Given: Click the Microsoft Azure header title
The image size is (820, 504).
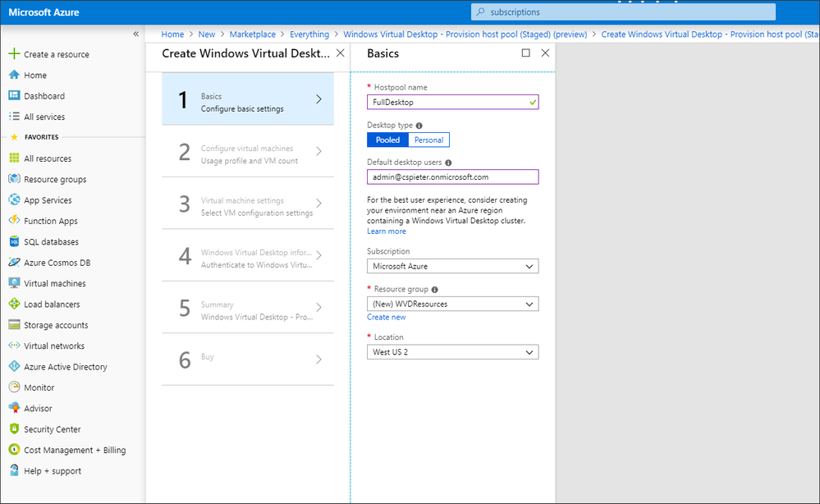Looking at the screenshot, I should (44, 12).
